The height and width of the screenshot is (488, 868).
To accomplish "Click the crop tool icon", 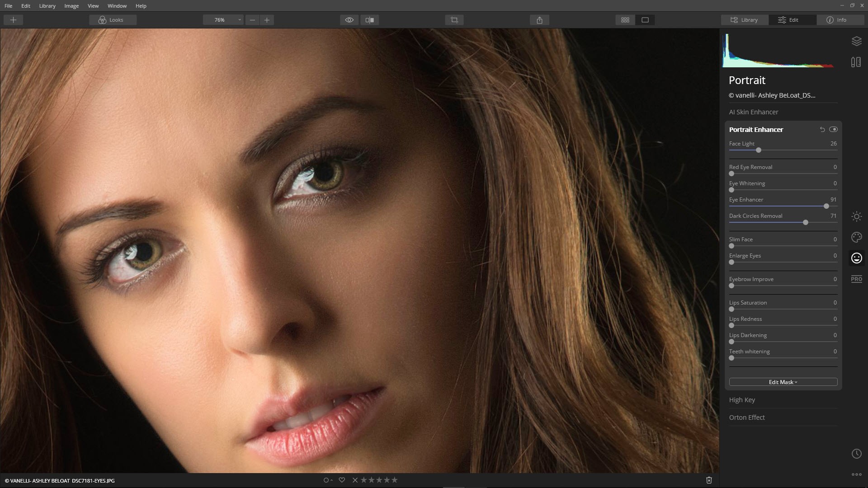I will 454,20.
